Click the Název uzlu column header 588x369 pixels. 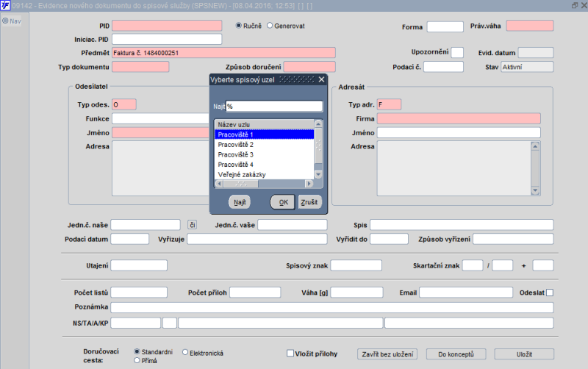tap(264, 124)
